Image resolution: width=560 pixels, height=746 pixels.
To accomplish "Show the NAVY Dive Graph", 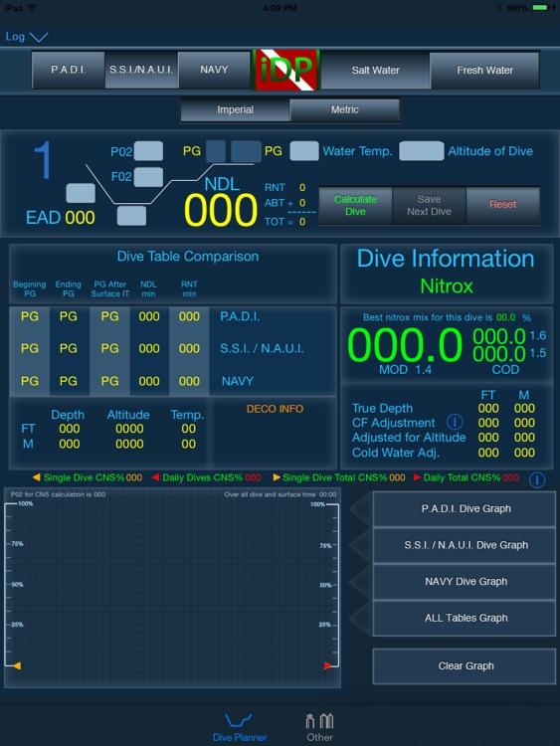I will pyautogui.click(x=464, y=582).
